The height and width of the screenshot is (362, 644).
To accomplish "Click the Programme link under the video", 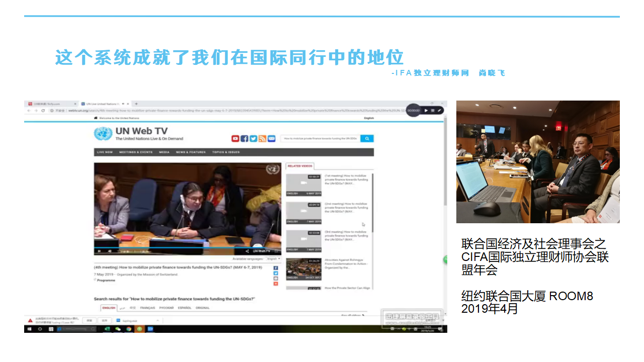I will pyautogui.click(x=106, y=281).
